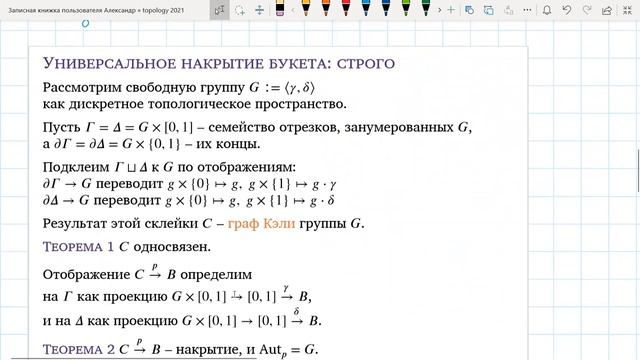Click the heading 'Универсальное накрытие букета: строго'
Image resolution: width=640 pixels, height=360 pixels.
tap(219, 63)
